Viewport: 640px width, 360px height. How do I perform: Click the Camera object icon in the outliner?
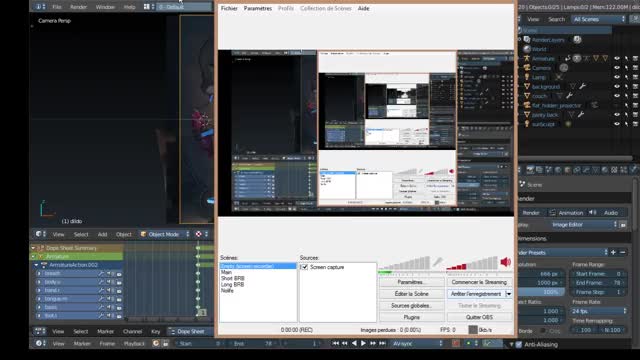(527, 68)
